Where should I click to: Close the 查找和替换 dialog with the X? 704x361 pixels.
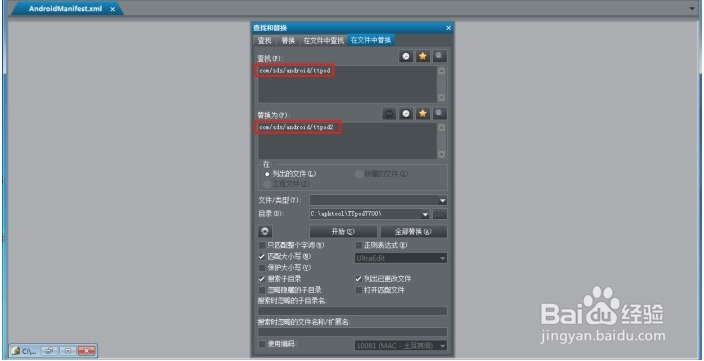448,28
